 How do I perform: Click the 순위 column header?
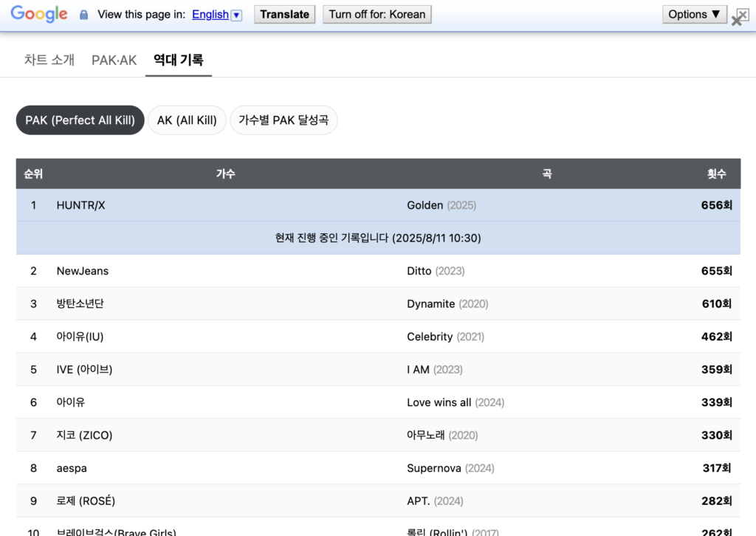click(x=33, y=173)
